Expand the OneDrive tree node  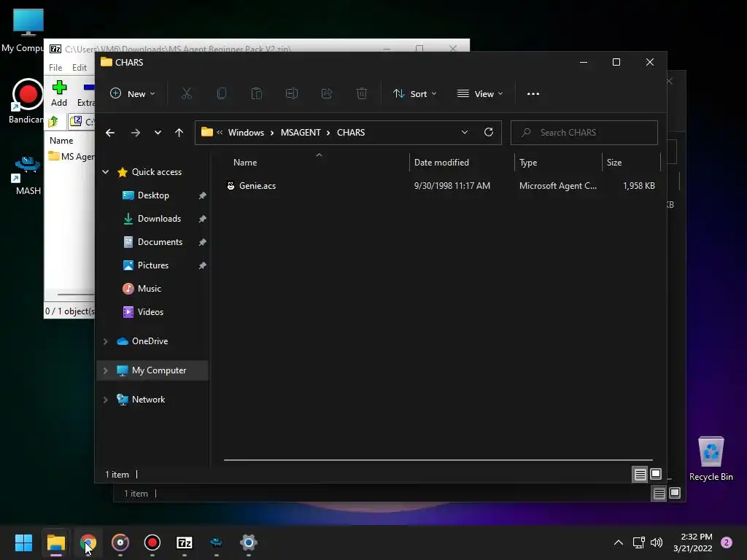coord(105,341)
